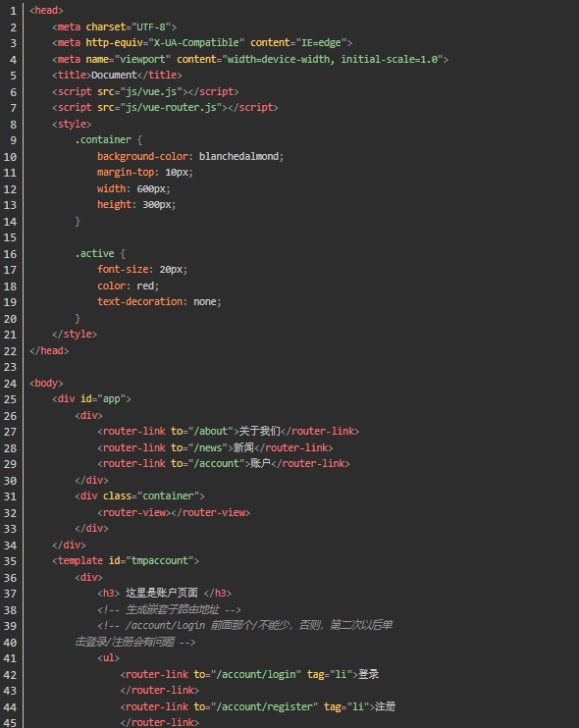The height and width of the screenshot is (728, 579).
Task: Click the word Document in the title tag
Action: pyautogui.click(x=114, y=76)
